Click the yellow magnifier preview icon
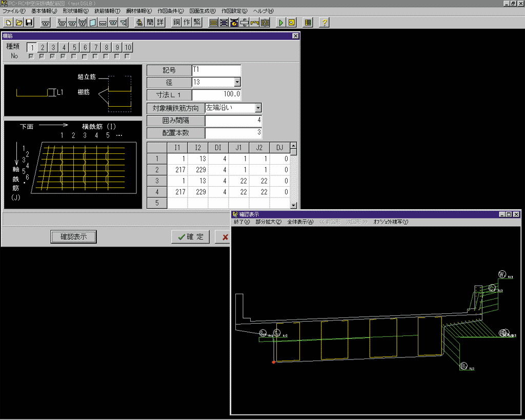This screenshot has width=525, height=420. [291, 23]
